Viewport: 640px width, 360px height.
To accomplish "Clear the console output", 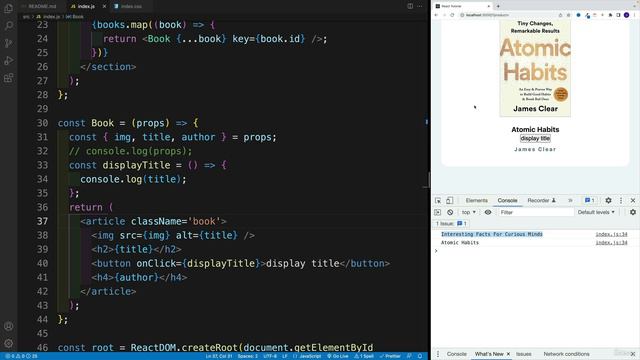I will pyautogui.click(x=450, y=212).
